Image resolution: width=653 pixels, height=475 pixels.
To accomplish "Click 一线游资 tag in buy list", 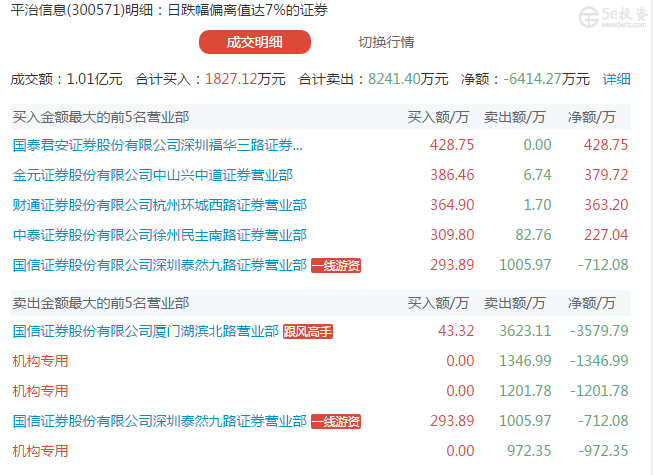I will pyautogui.click(x=336, y=266).
